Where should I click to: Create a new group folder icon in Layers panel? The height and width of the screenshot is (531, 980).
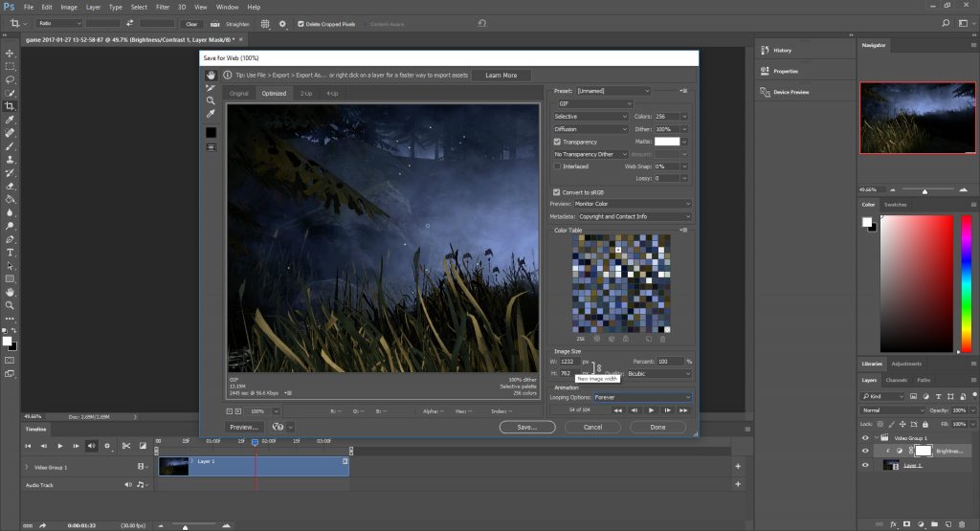934,524
